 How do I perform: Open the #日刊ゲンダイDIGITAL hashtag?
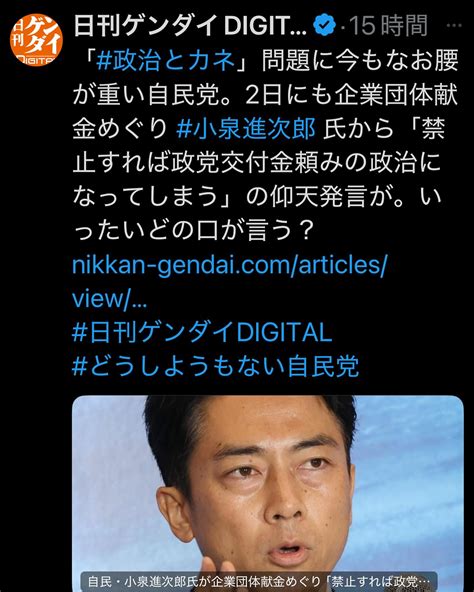202,332
